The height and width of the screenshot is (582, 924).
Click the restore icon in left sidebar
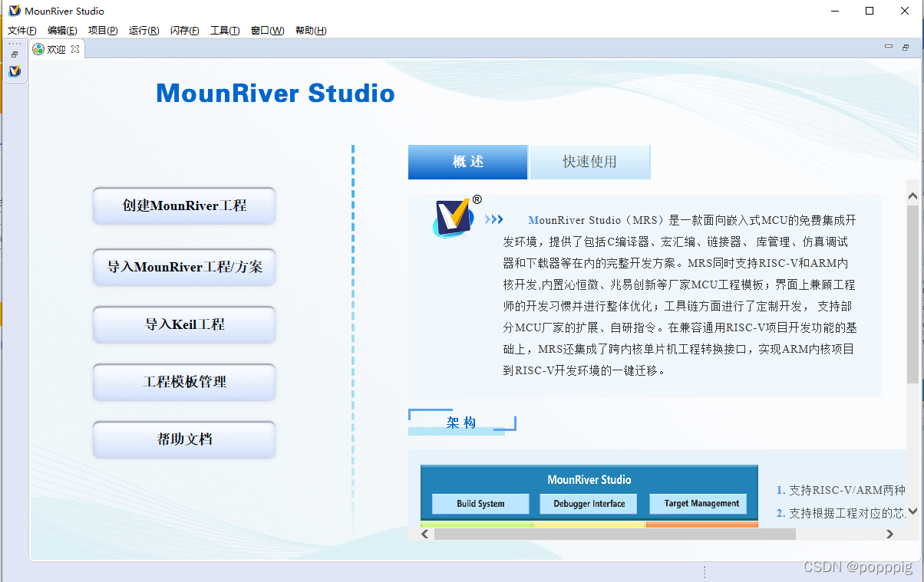click(15, 55)
